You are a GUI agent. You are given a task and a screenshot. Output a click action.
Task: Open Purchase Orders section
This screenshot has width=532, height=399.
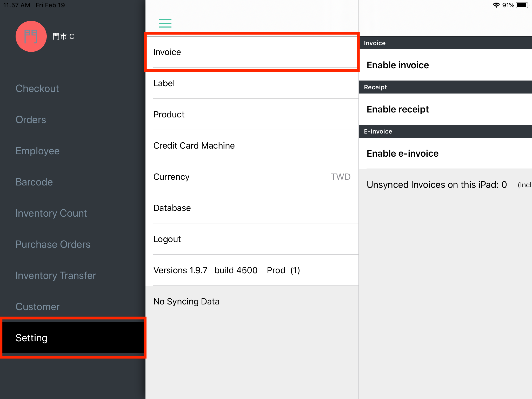(x=73, y=244)
